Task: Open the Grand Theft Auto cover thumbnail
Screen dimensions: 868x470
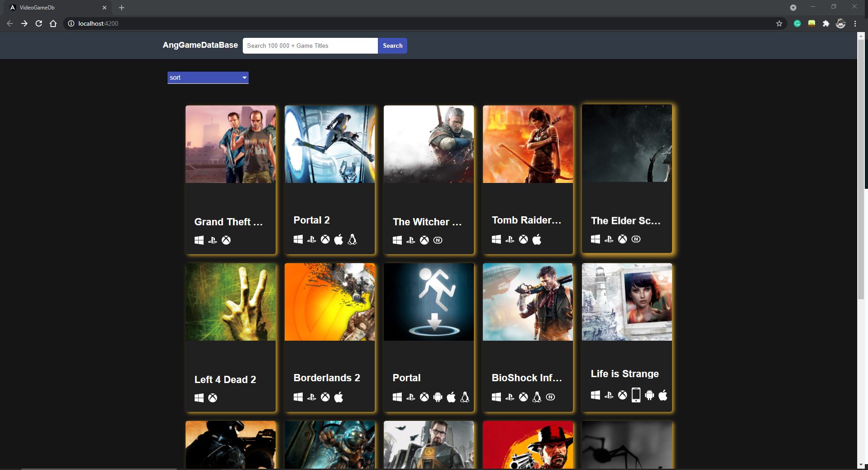Action: pos(231,144)
